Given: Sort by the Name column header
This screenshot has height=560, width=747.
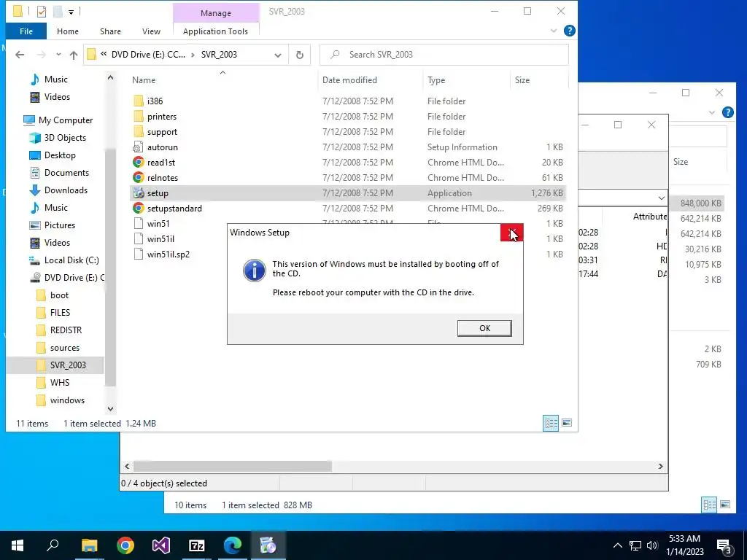Looking at the screenshot, I should point(144,80).
